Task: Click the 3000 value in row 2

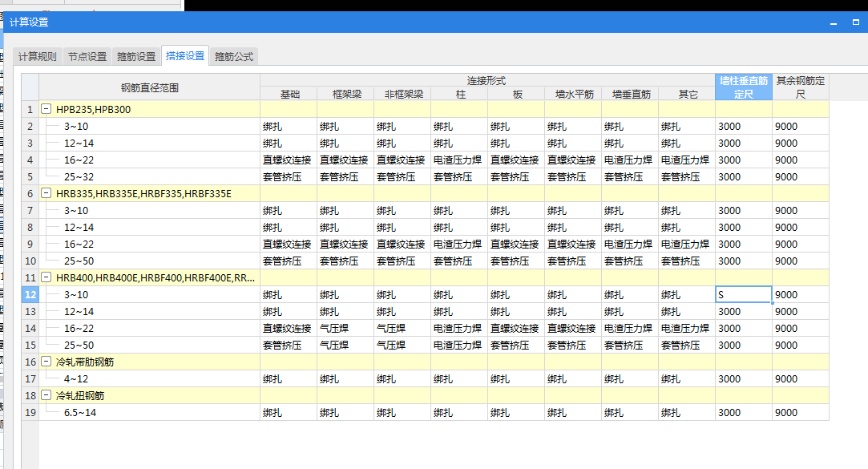Action: tap(744, 126)
